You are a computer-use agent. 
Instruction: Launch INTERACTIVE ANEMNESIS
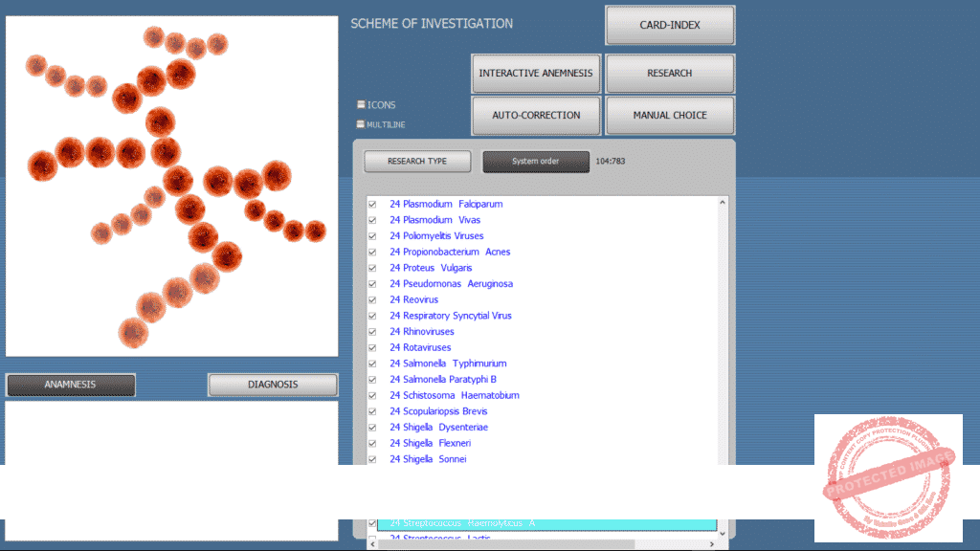[x=536, y=74]
